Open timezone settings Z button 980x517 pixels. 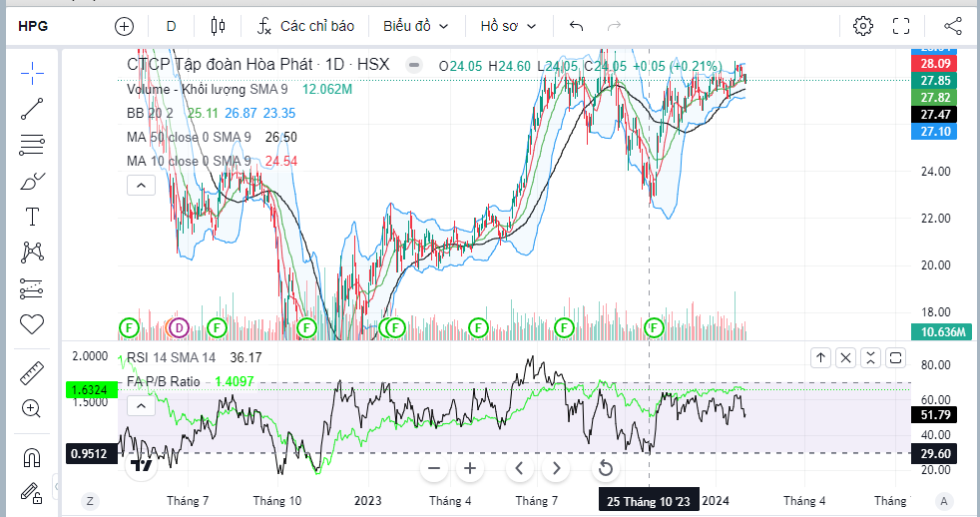(x=90, y=501)
